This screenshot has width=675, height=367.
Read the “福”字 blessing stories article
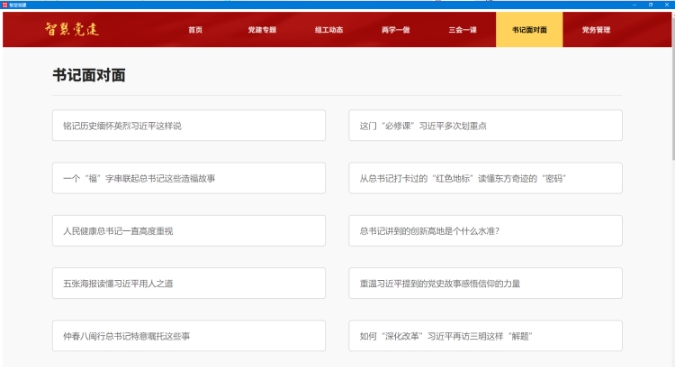[189, 178]
